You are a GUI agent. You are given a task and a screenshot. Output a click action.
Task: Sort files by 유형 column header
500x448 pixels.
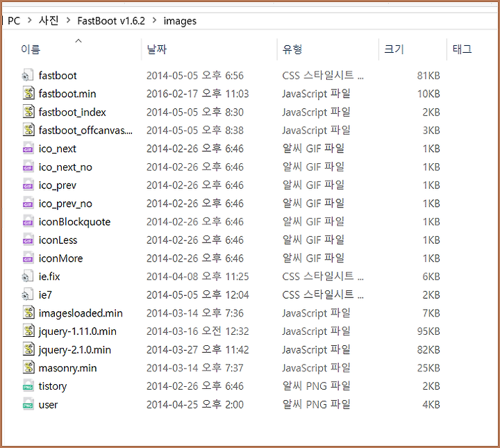pos(292,49)
